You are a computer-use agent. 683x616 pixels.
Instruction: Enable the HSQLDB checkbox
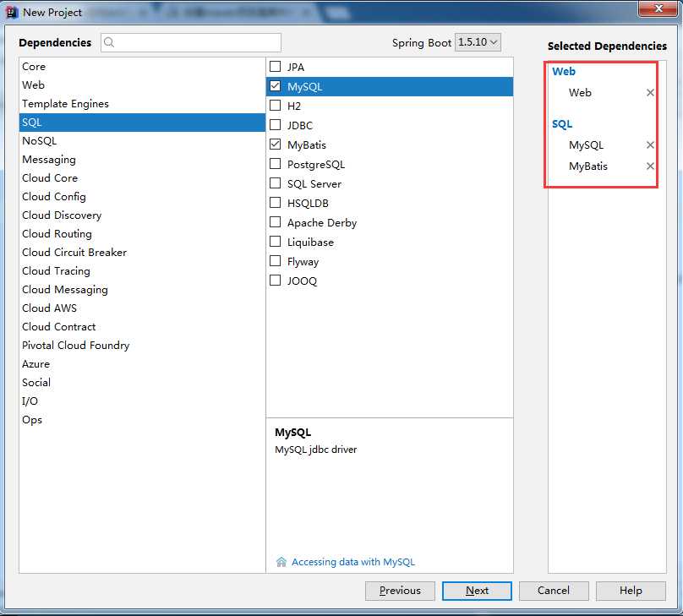click(x=275, y=203)
